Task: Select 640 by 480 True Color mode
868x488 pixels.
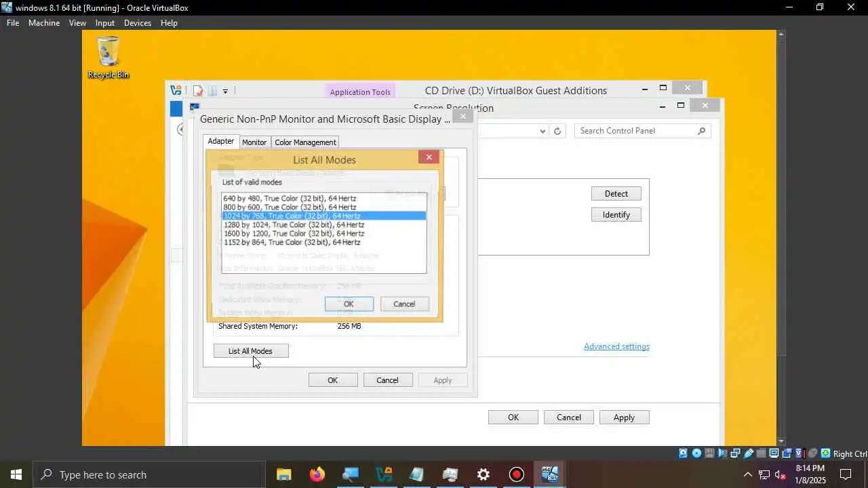Action: click(323, 199)
